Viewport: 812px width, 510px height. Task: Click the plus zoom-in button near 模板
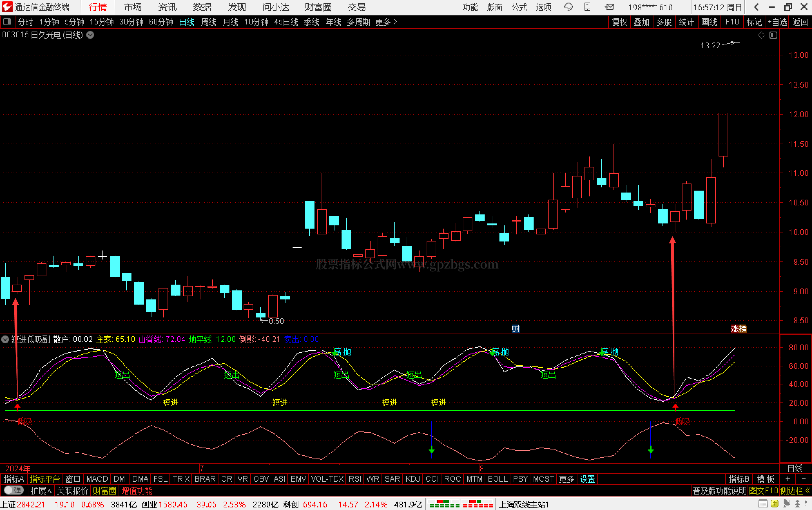(788, 479)
